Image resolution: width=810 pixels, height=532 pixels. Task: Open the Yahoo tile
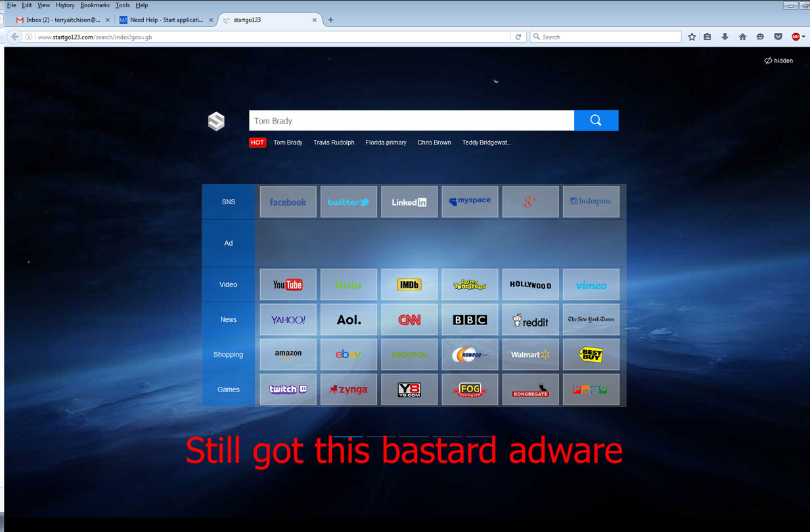click(288, 319)
